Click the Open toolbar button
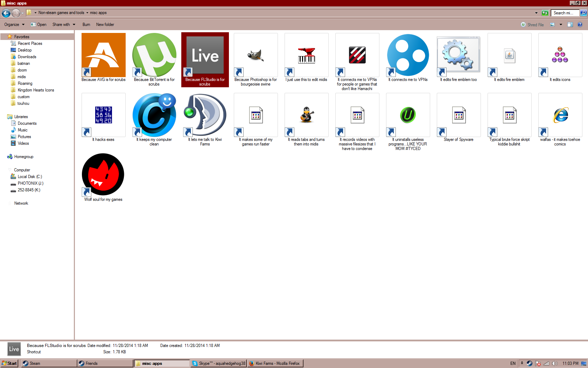 pyautogui.click(x=38, y=25)
